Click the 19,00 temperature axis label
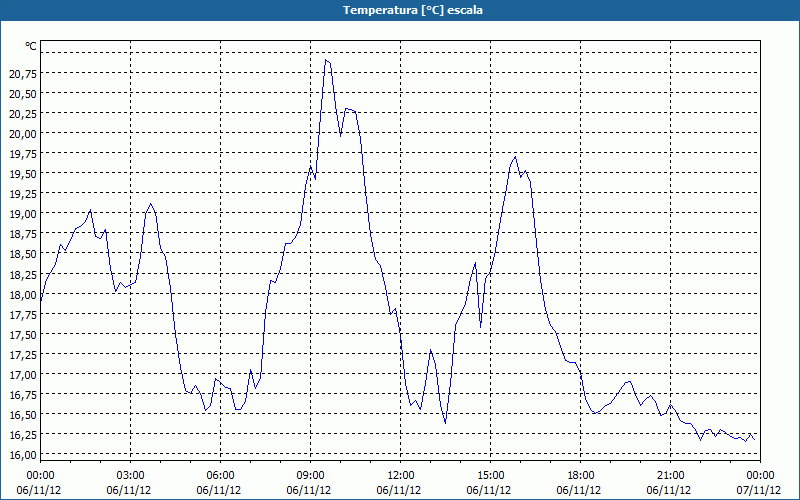This screenshot has width=800, height=500. tap(23, 214)
